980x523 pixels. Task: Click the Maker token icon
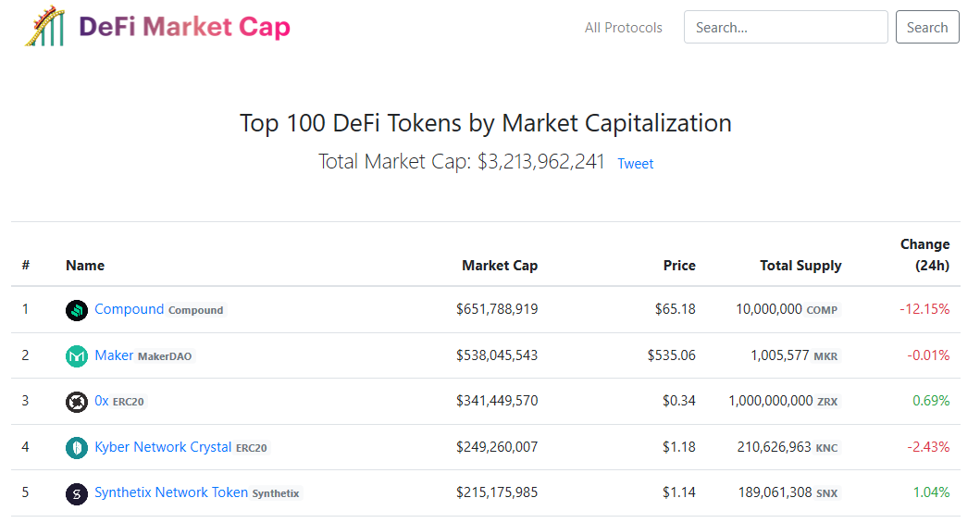[77, 356]
